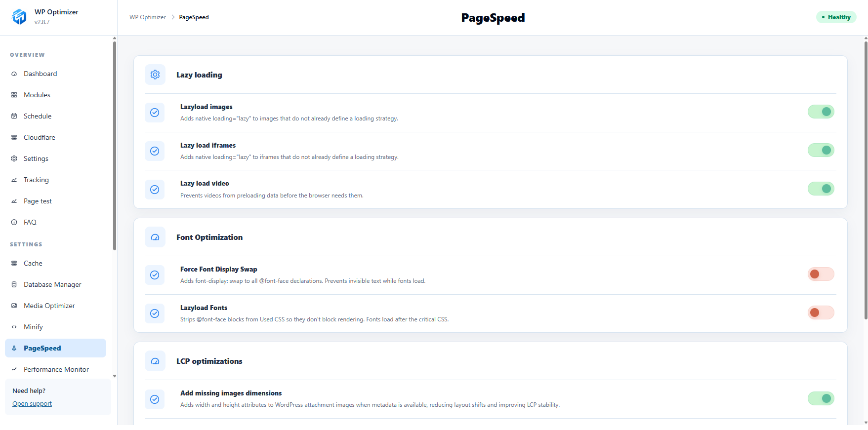Go to Performance Monitor in sidebar
868x430 pixels.
(x=55, y=369)
